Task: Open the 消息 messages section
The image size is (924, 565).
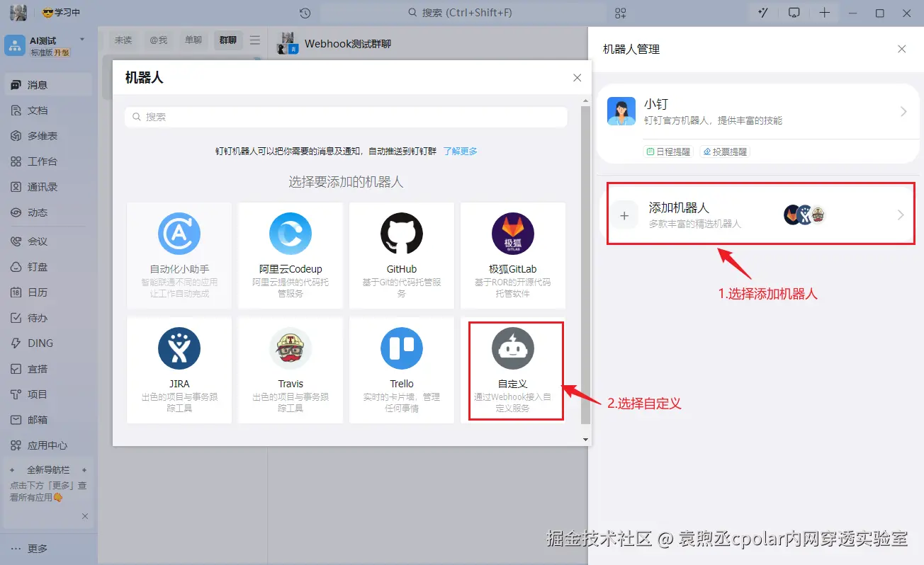Action: point(47,85)
